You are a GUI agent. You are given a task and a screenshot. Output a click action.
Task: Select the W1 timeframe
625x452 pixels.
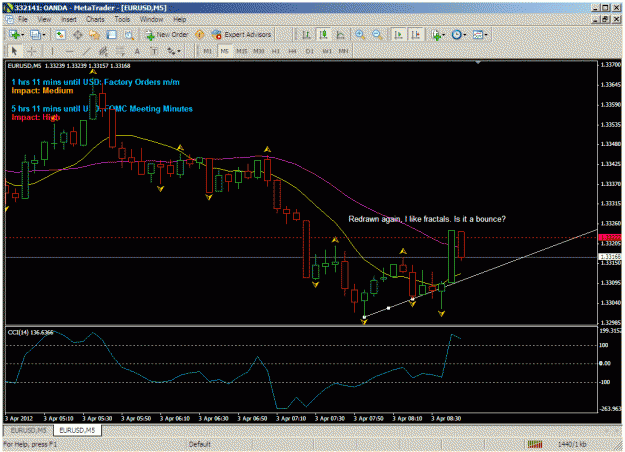[327, 51]
